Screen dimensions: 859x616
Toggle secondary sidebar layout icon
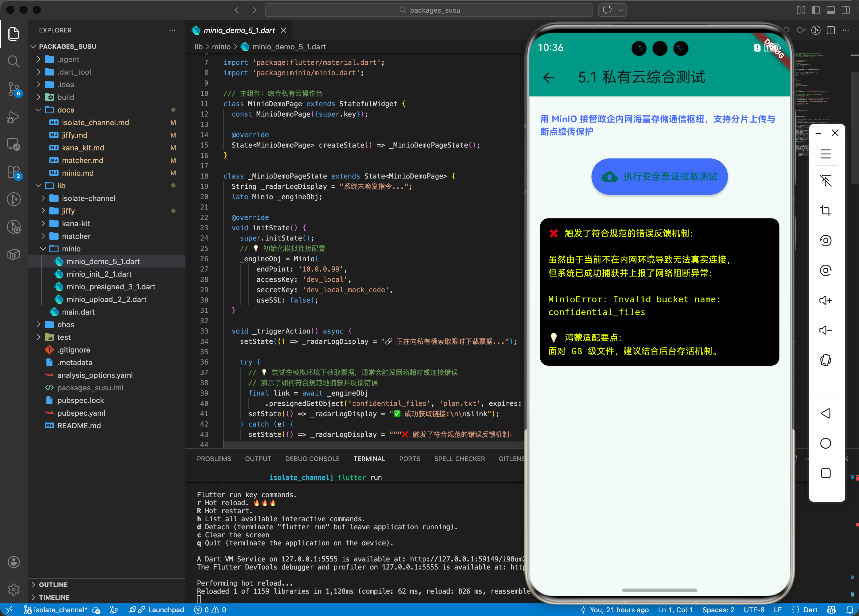click(x=846, y=10)
